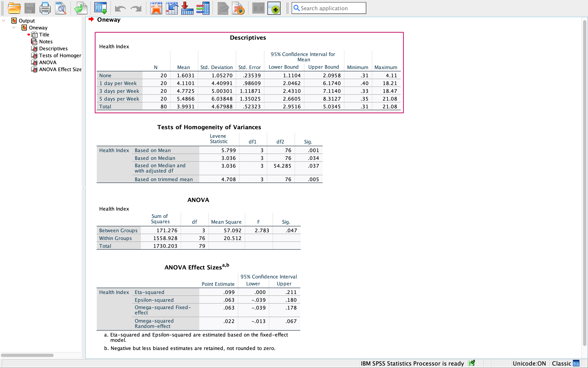Image resolution: width=588 pixels, height=368 pixels.
Task: Click the grayed-out autoscript page icon
Action: point(223,8)
